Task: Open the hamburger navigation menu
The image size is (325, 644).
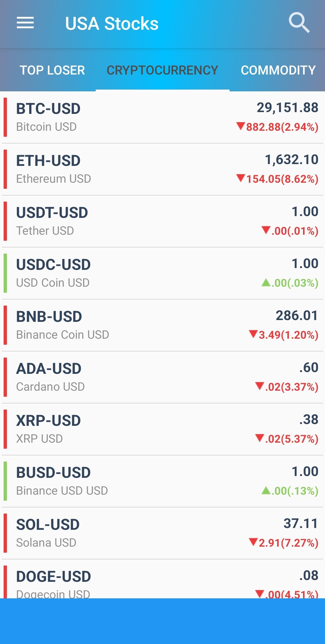Action: (x=25, y=23)
